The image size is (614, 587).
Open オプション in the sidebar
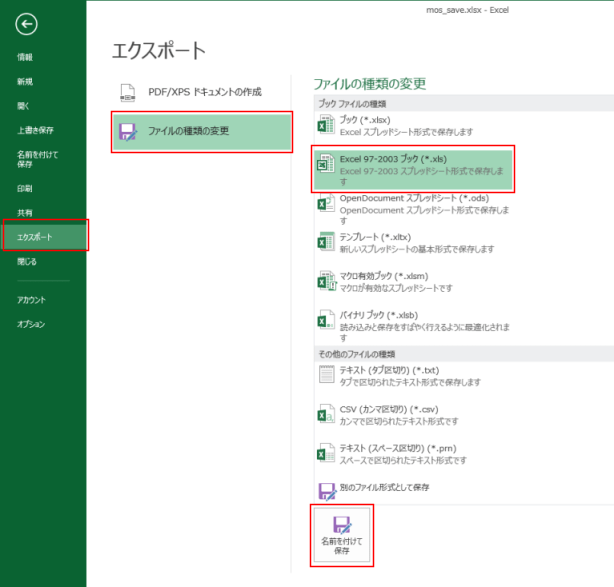[x=43, y=324]
